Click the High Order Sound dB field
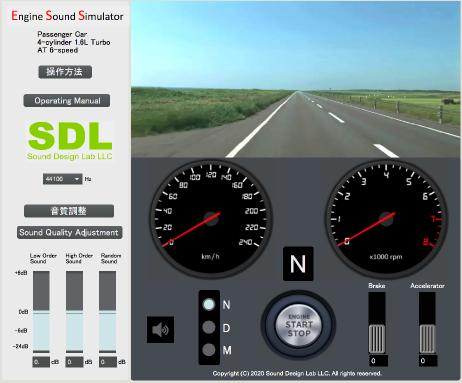 74,362
